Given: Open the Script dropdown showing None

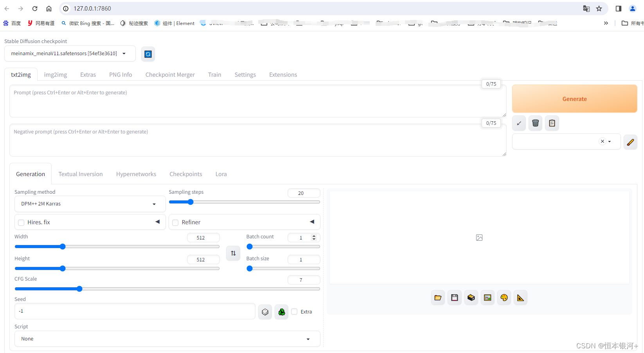Looking at the screenshot, I should point(167,339).
